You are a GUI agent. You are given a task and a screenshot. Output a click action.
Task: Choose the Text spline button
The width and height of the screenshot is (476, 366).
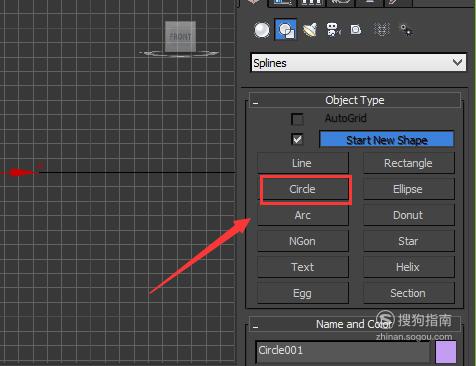[303, 267]
